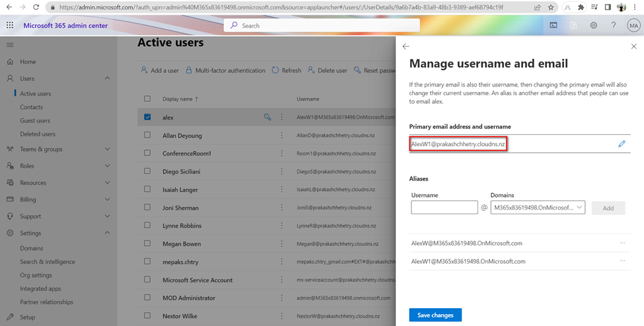Image resolution: width=644 pixels, height=326 pixels.
Task: Collapse the Users nav section
Action: point(107,78)
